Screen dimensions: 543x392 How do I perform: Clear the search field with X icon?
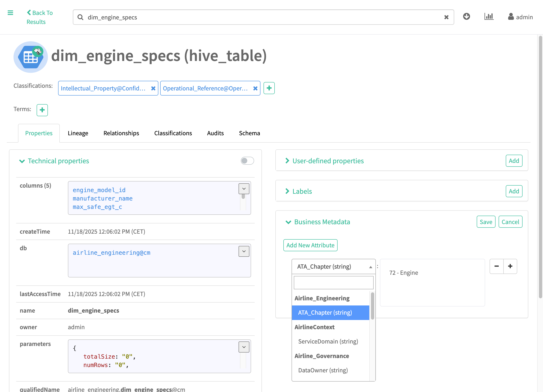(x=446, y=17)
